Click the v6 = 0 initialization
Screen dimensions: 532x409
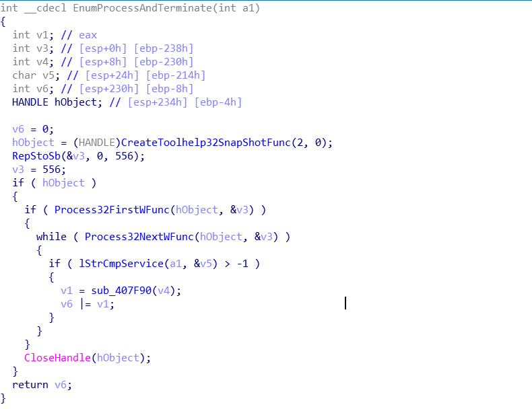33,129
